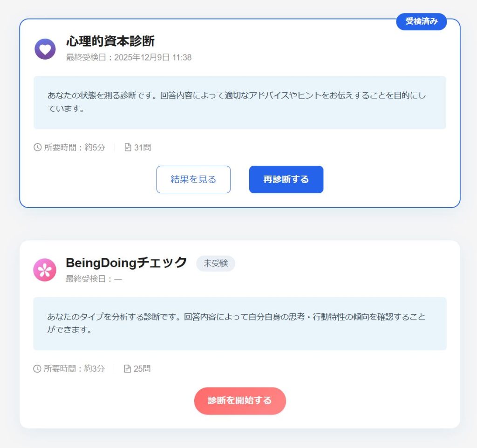477x448 pixels.
Task: Click the 所要時間：約5分 label
Action: [x=75, y=148]
